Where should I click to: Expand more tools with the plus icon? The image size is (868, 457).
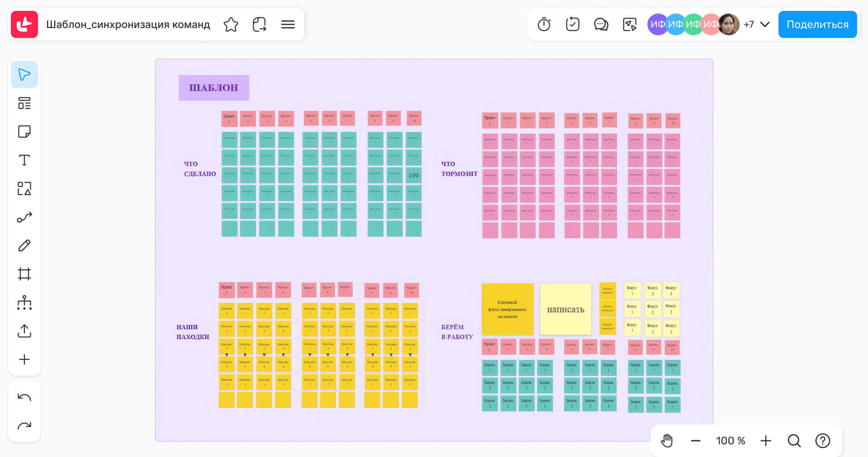click(x=24, y=359)
